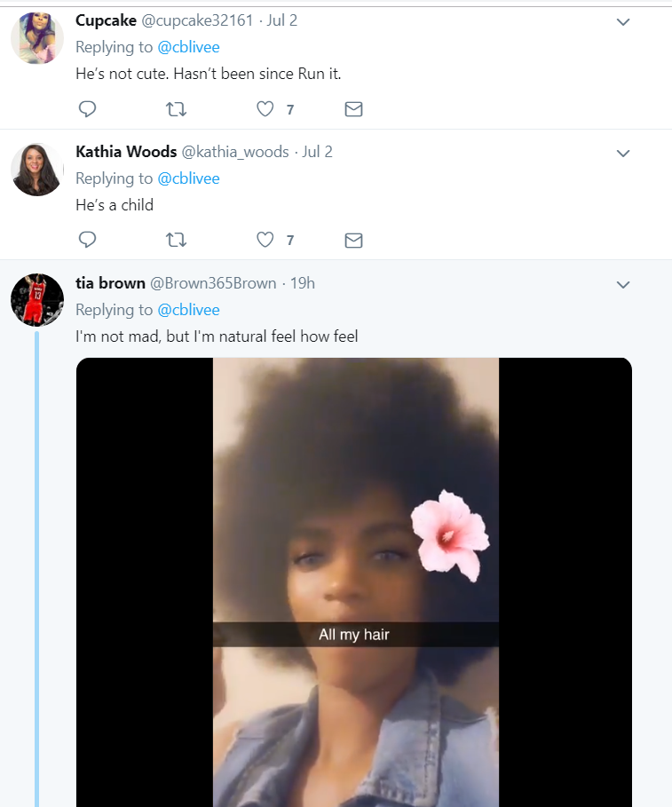Play tia brown's "All my hair" video
The image size is (672, 807).
(354, 582)
